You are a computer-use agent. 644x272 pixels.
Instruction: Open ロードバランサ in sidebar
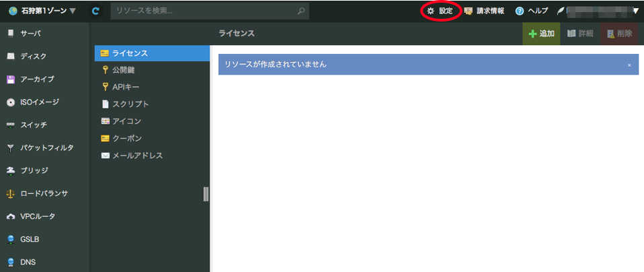pyautogui.click(x=44, y=193)
